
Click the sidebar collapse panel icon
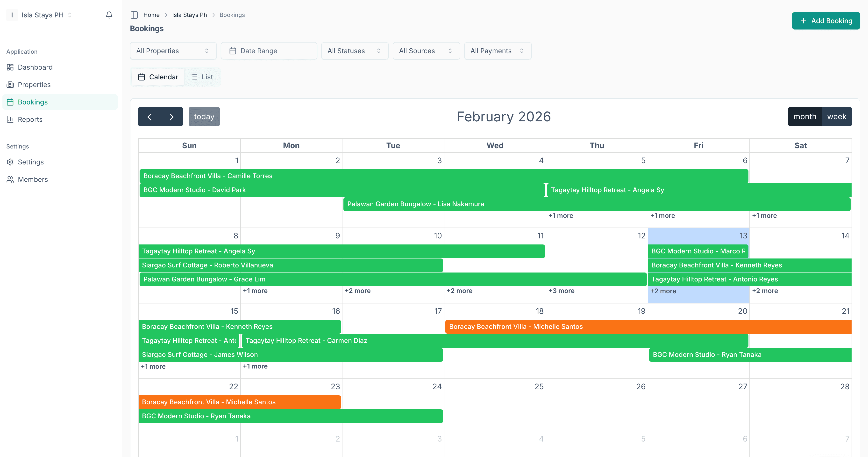(135, 15)
